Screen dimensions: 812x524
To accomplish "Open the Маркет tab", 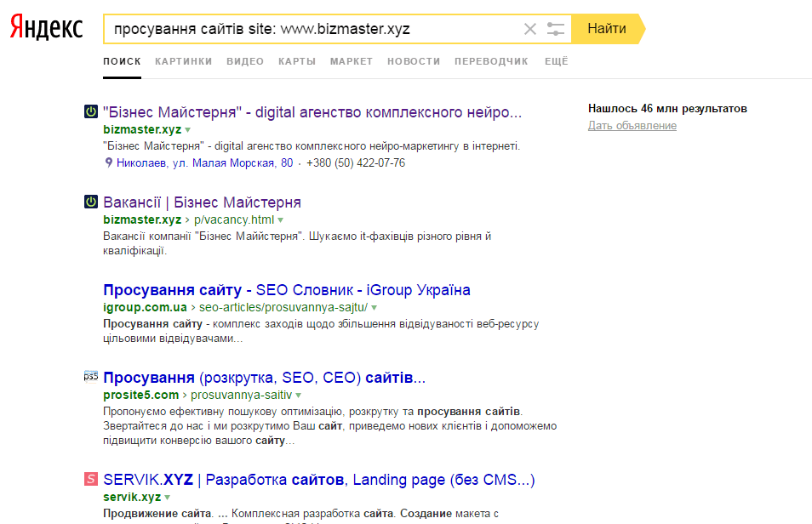I will tap(352, 61).
